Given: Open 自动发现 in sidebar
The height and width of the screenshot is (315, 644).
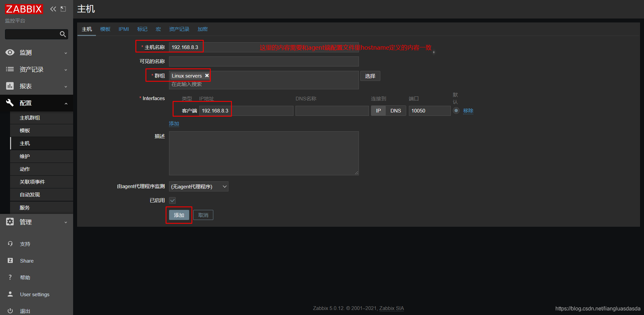Looking at the screenshot, I should [x=42, y=195].
